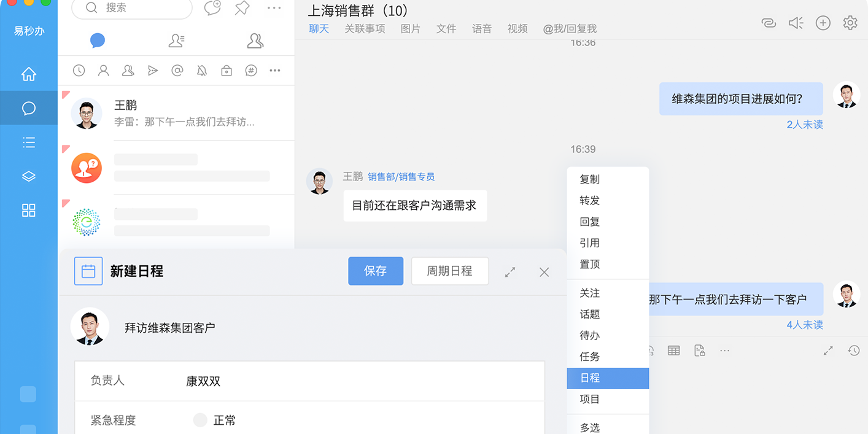
Task: Click the link chain icon in chat header
Action: tap(768, 23)
